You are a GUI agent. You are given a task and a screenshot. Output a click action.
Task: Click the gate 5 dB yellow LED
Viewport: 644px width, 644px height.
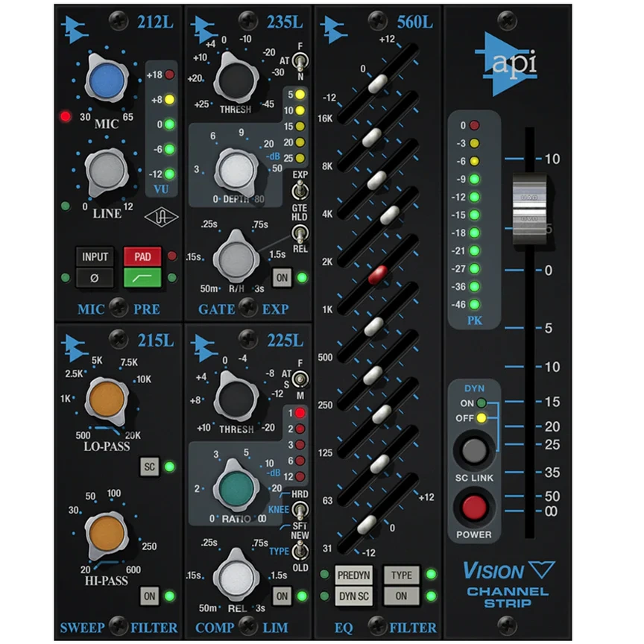300,95
